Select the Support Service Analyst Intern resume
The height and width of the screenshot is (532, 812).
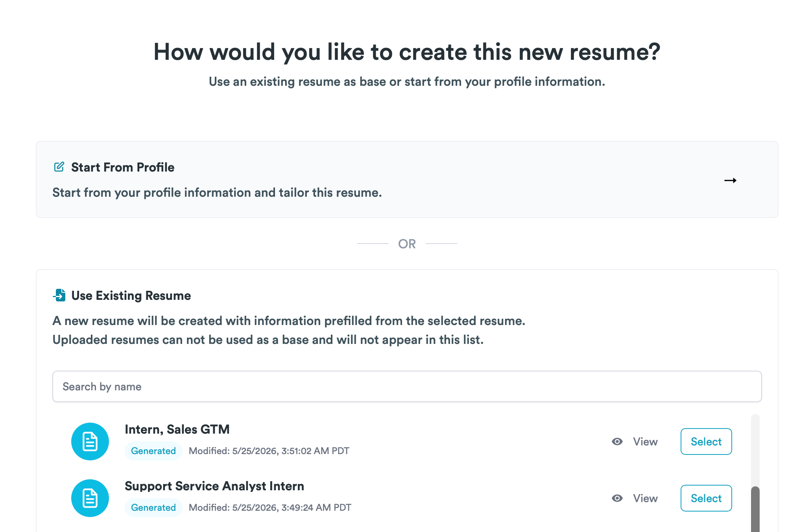tap(706, 498)
